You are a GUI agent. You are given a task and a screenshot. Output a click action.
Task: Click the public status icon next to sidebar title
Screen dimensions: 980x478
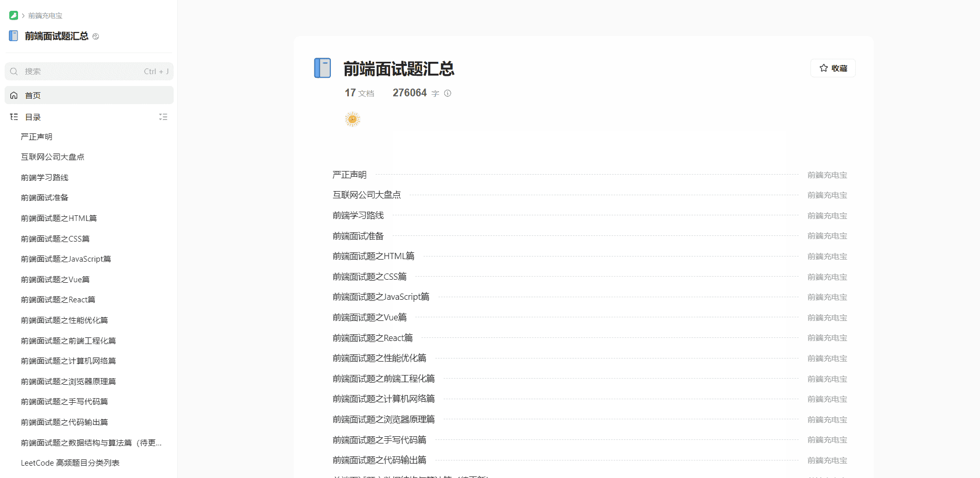pos(96,37)
